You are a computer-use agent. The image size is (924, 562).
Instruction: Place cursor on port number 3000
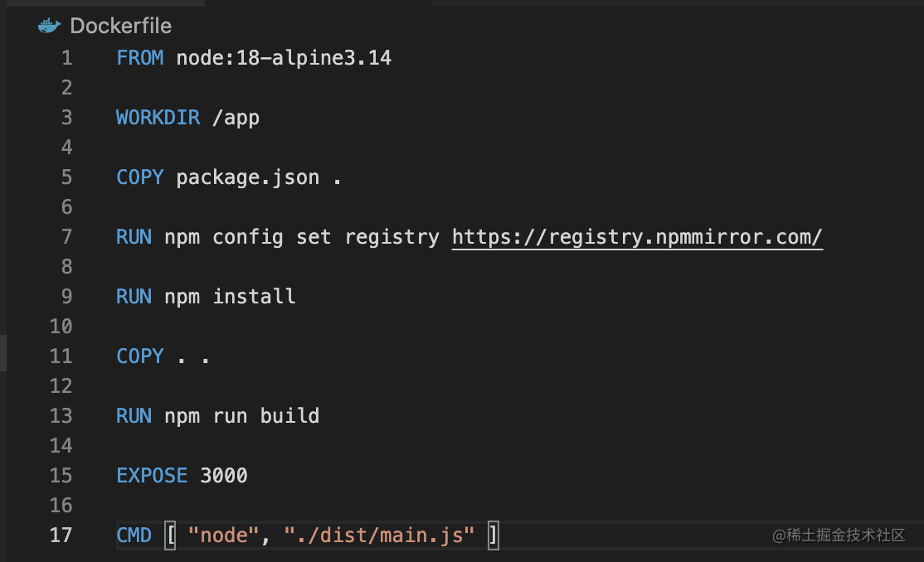224,476
